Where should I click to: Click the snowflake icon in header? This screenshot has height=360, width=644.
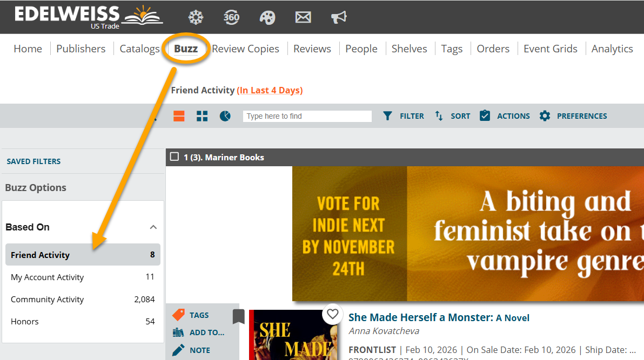click(x=196, y=17)
